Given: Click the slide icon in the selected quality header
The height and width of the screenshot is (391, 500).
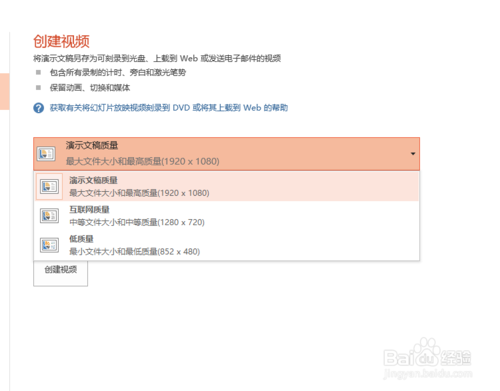Looking at the screenshot, I should pyautogui.click(x=46, y=154).
